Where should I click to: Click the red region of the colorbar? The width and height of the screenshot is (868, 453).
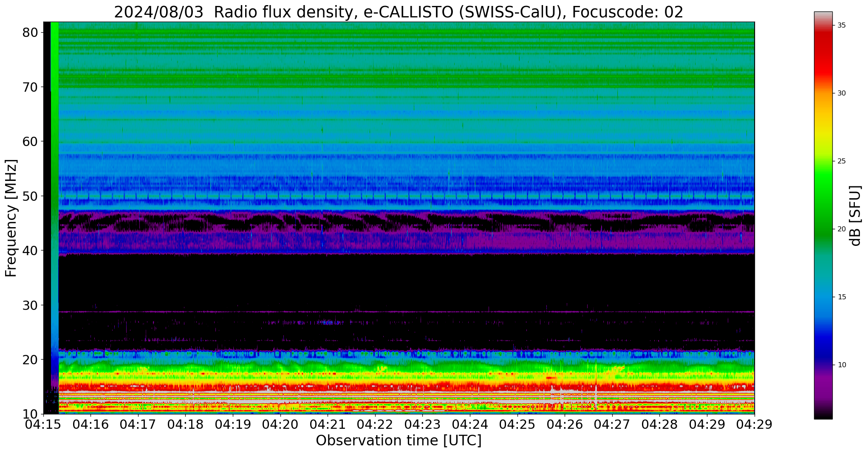pyautogui.click(x=823, y=55)
